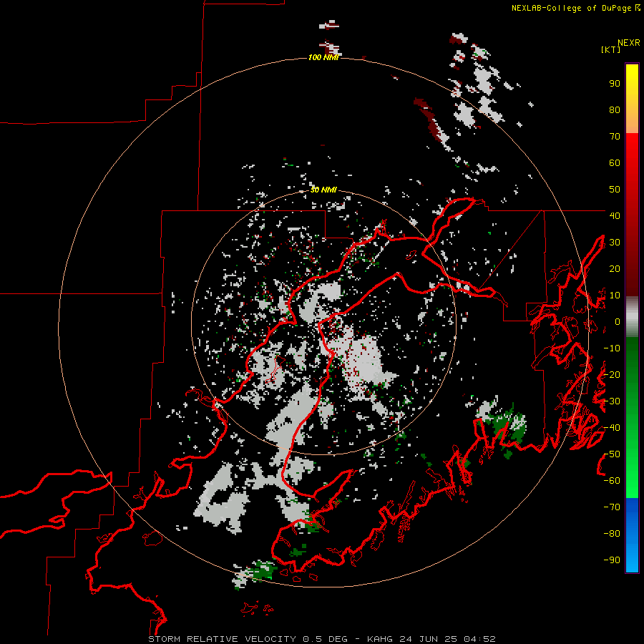Pick the gray zero-velocity band of the scale
This screenshot has width=644, height=644.
(x=632, y=317)
